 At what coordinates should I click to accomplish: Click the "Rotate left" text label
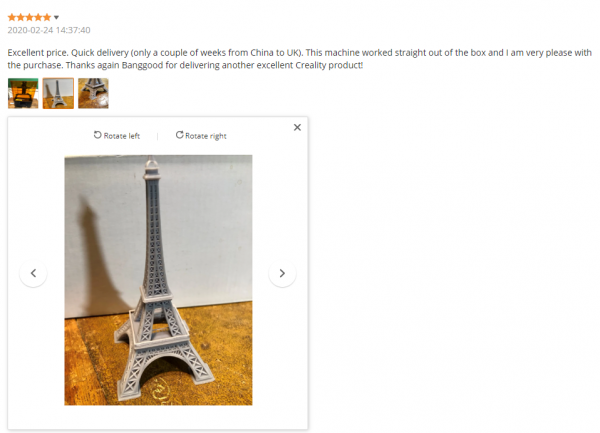point(122,136)
